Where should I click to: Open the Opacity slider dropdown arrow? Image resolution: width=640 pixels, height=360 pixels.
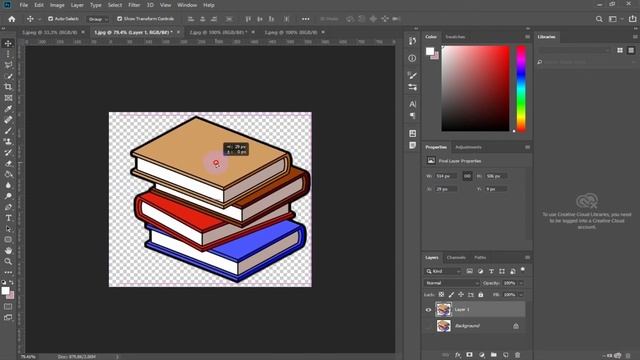521,283
